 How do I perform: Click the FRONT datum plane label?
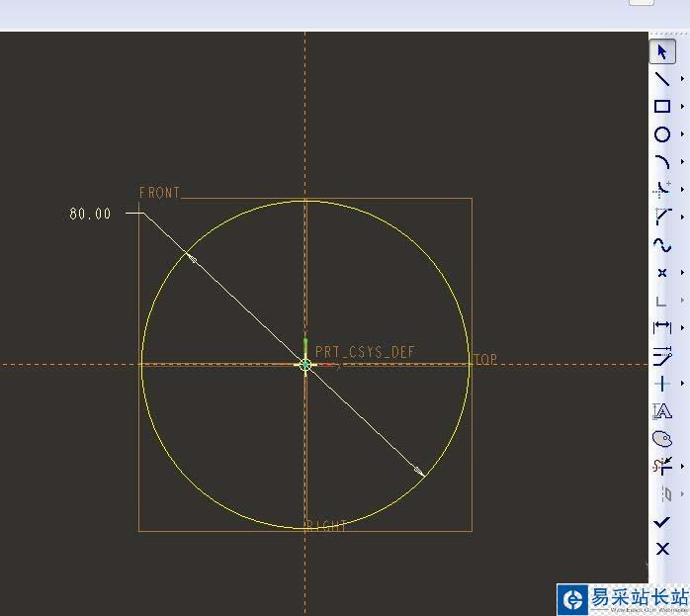(x=159, y=193)
